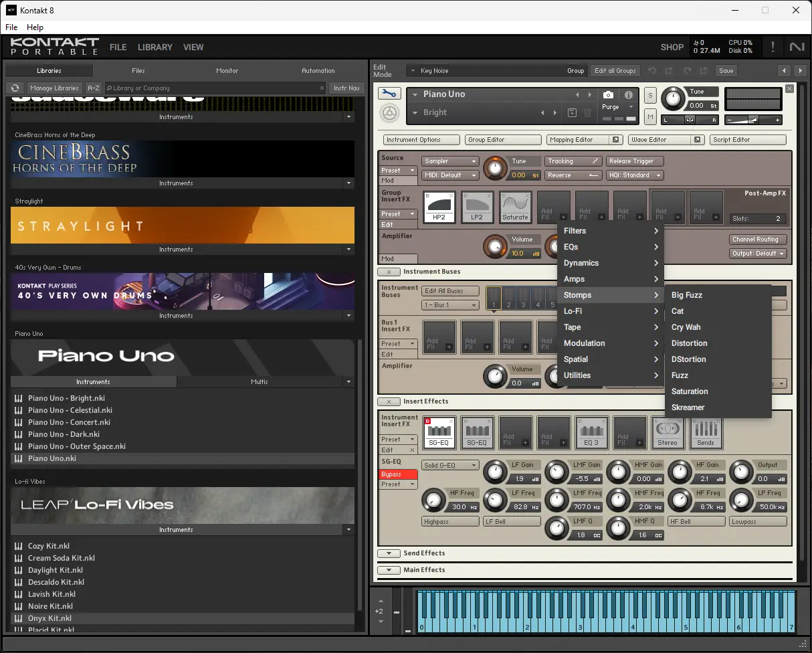Open Output: Default dropdown

(x=758, y=254)
